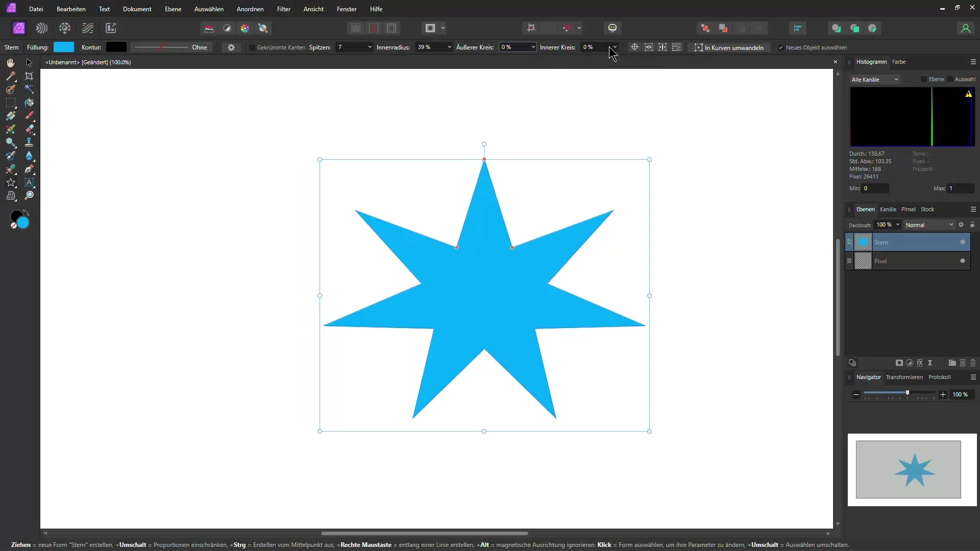This screenshot has width=980, height=551.
Task: Select the Gradient tool
Action: [x=11, y=116]
